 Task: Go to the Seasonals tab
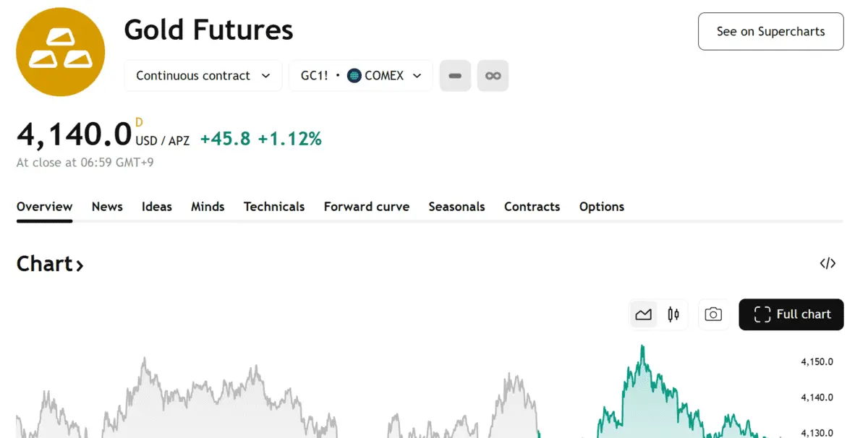456,207
